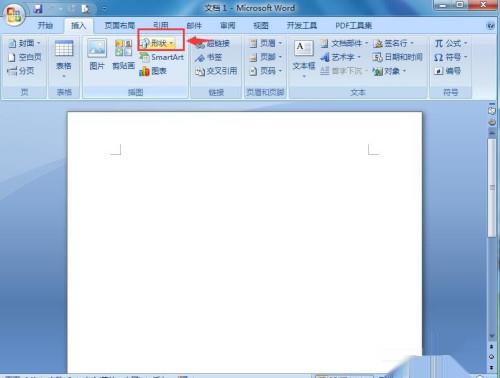Insert a 分页 page break
500x378 pixels.
[x=21, y=71]
